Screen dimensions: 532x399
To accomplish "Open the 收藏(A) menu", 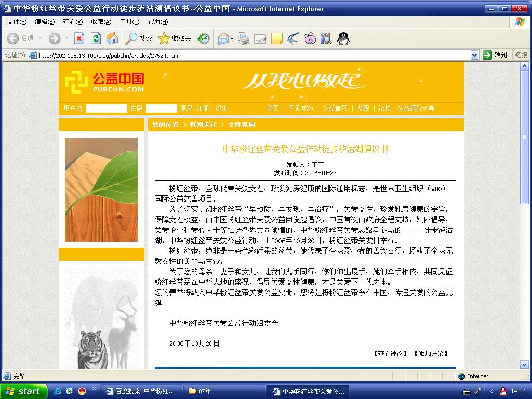I will click(x=101, y=22).
